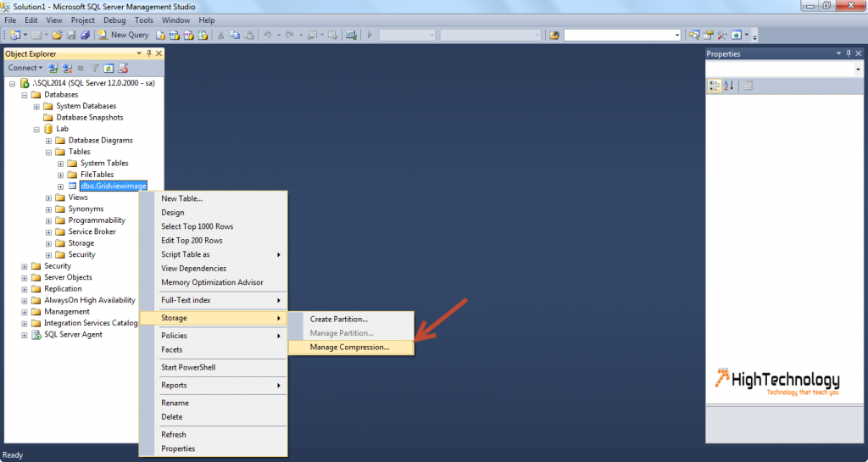Screen dimensions: 868x462
Task: Click the Analysis Services MDX Query icon
Action: 175,35
